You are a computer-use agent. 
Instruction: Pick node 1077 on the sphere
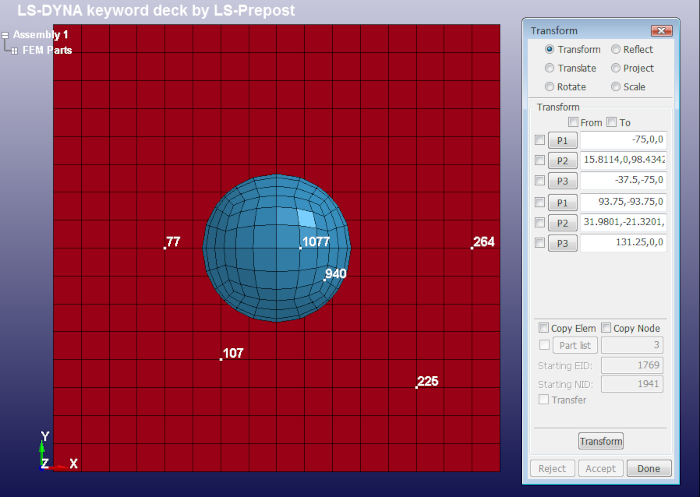point(300,246)
